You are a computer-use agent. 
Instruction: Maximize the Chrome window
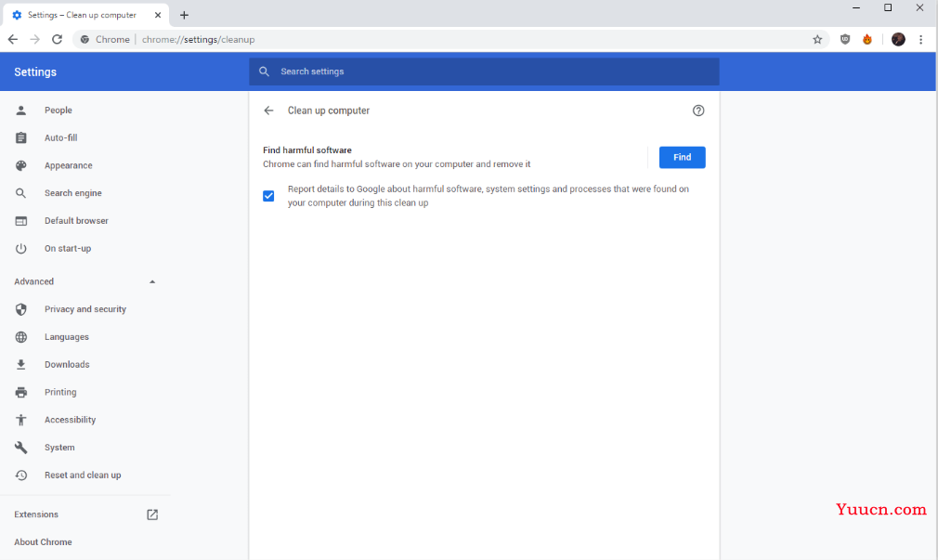888,7
